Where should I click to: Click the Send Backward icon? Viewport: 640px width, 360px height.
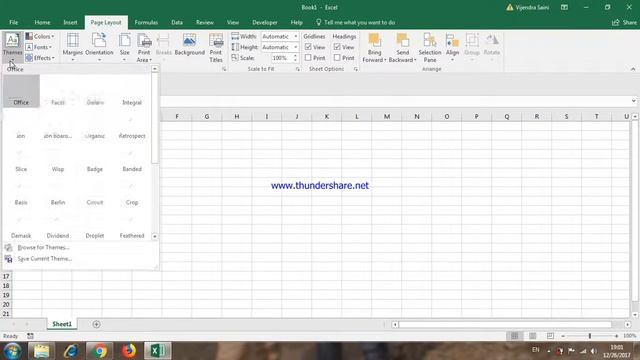pos(402,40)
